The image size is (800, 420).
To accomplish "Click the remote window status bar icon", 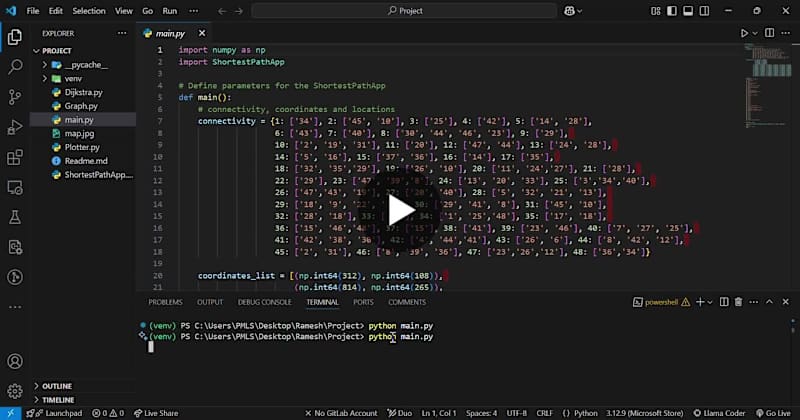I will click(10, 413).
